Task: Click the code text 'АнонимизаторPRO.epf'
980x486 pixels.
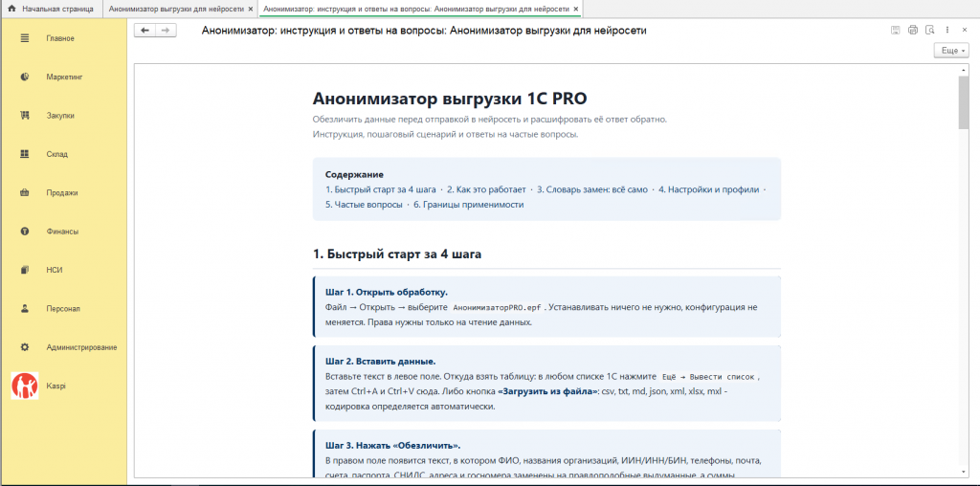Action: (498, 308)
